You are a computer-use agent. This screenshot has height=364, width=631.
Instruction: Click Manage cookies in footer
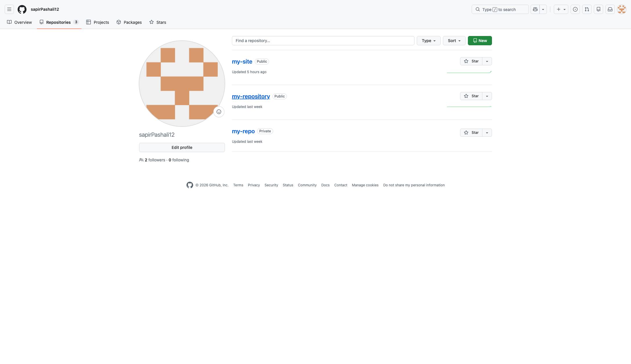pos(365,185)
